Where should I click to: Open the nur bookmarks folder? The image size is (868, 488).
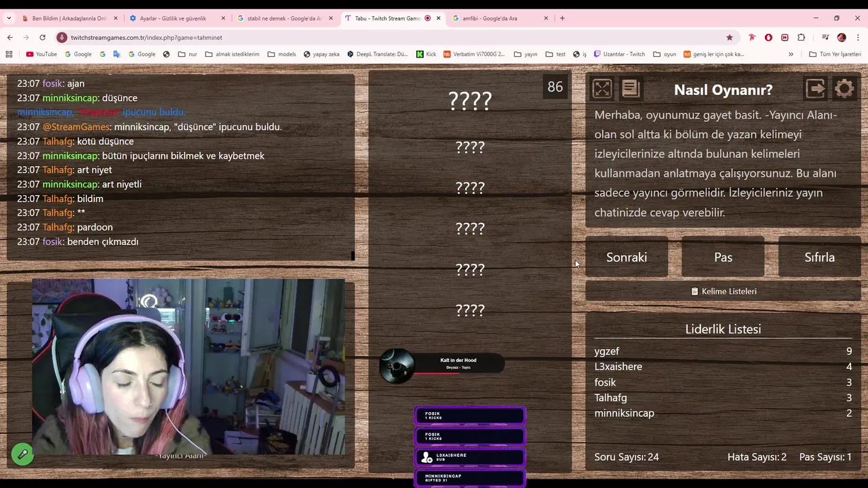(x=187, y=54)
